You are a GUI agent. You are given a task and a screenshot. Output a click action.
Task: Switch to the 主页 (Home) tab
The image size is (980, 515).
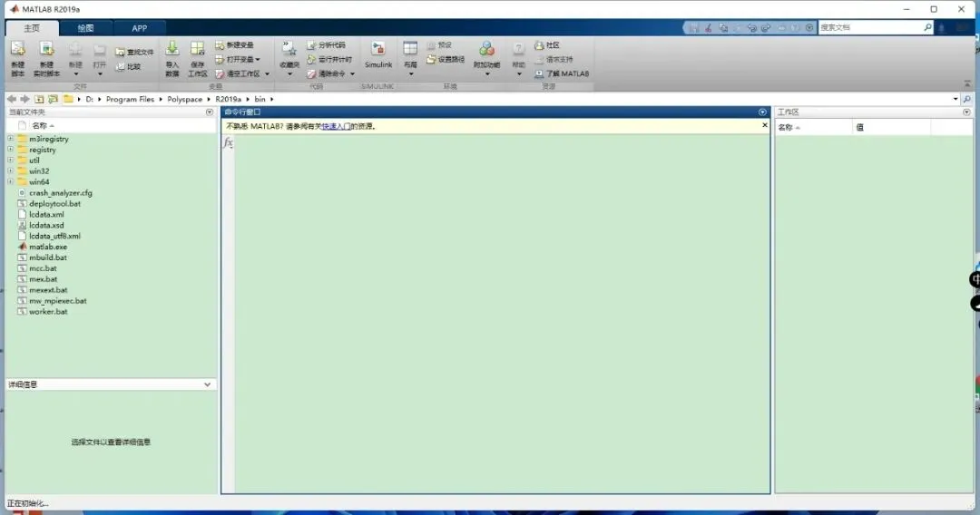[32, 28]
